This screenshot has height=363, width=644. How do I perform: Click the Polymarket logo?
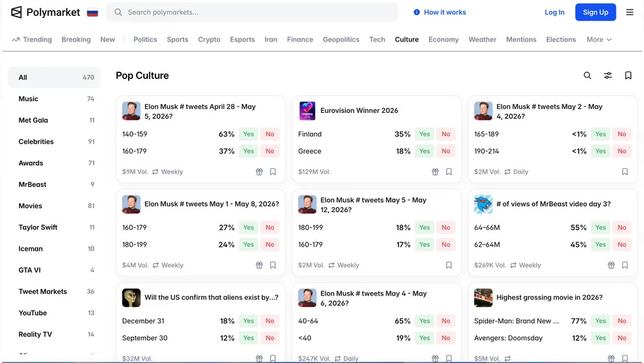(45, 12)
